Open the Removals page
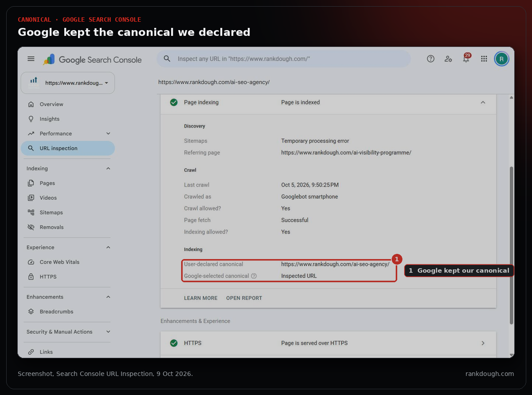532x395 pixels. (x=51, y=227)
